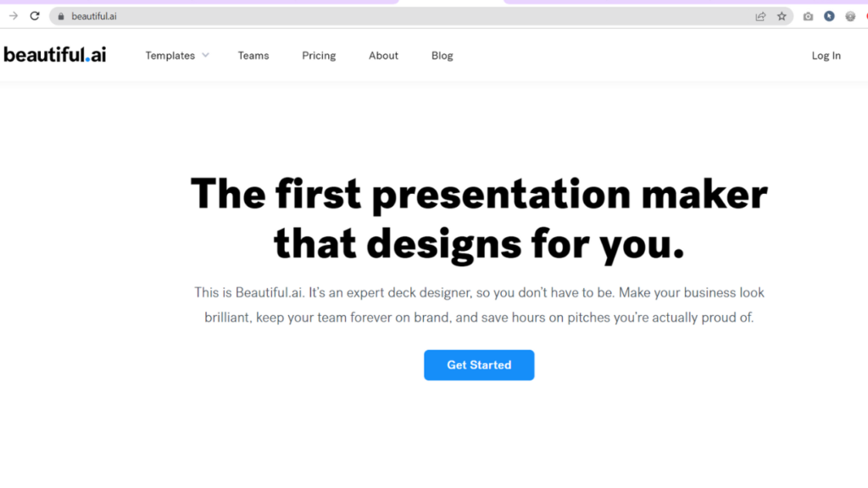Click the headline 'The first presentation maker'

point(479,194)
